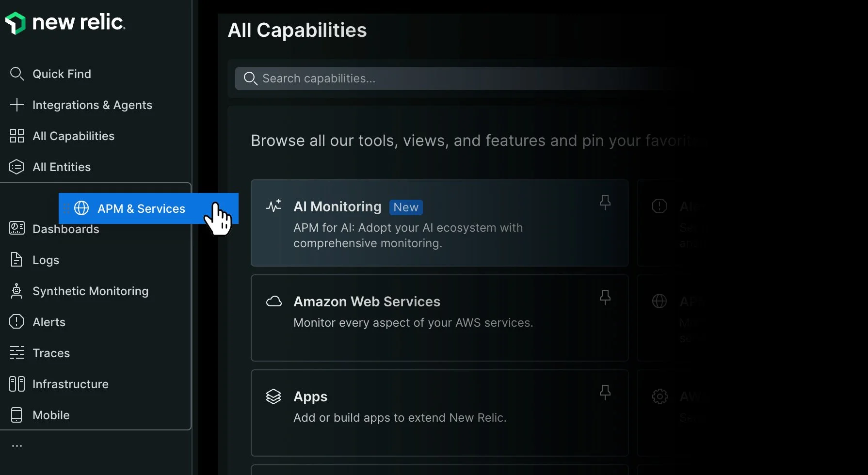Select All Entities in the sidebar
The height and width of the screenshot is (475, 868).
(x=61, y=167)
